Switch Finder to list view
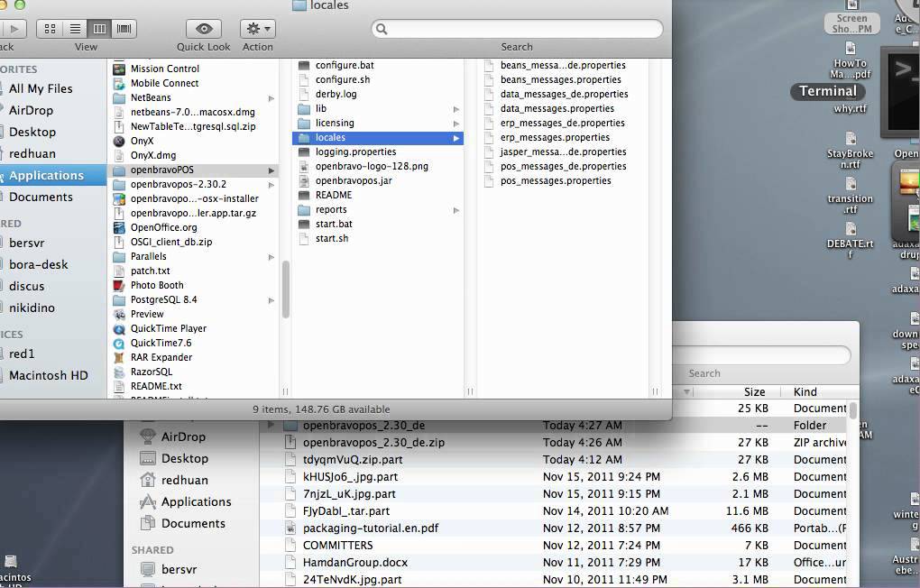This screenshot has height=588, width=920. click(75, 29)
